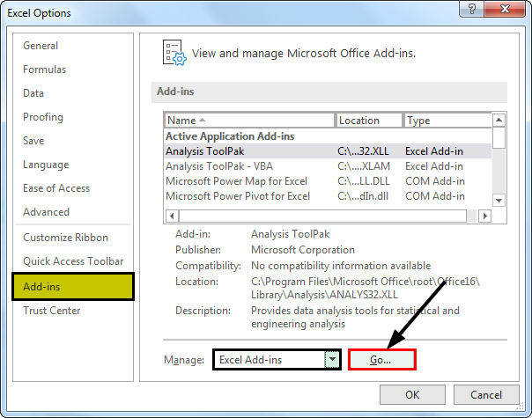Click the add-ins settings gear icon

point(174,53)
